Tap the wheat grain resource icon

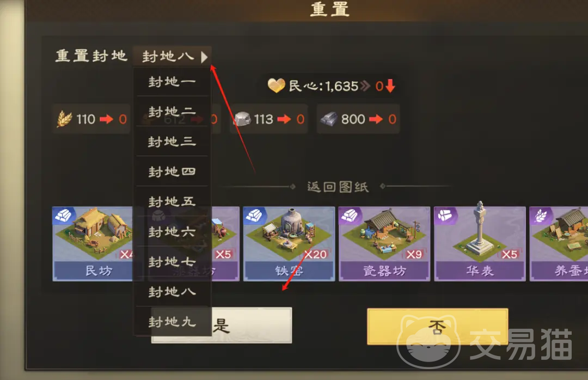tap(64, 119)
